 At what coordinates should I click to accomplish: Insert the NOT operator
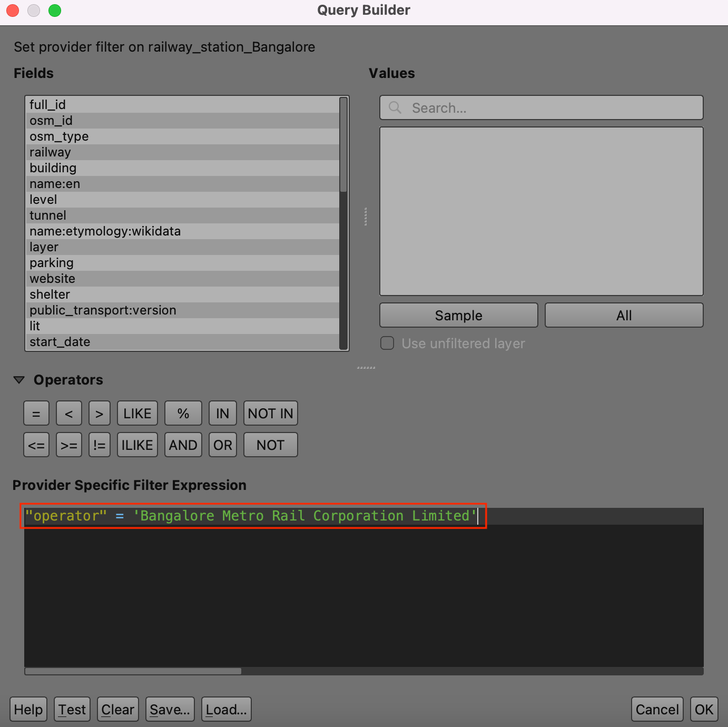271,445
